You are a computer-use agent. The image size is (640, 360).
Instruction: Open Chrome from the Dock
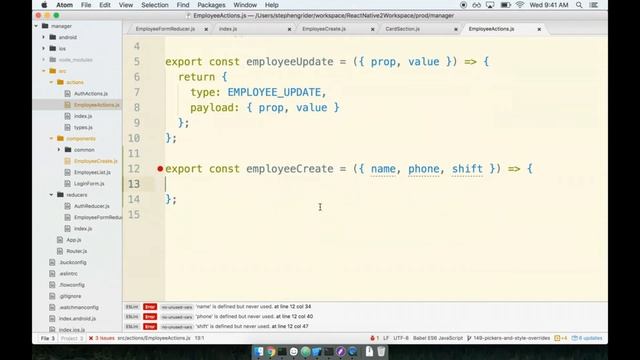271,351
